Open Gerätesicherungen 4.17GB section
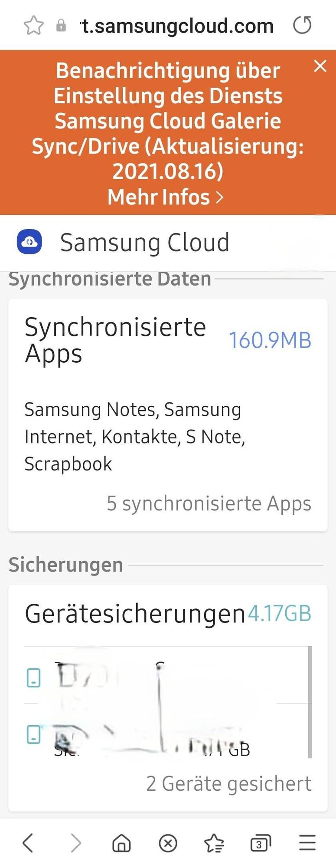Viewport: 336px width, 868px height. (168, 613)
